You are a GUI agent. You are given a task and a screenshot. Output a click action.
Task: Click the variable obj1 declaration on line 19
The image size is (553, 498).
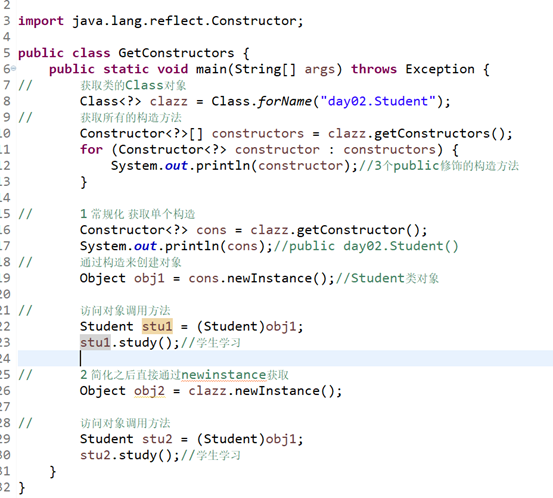(x=149, y=278)
